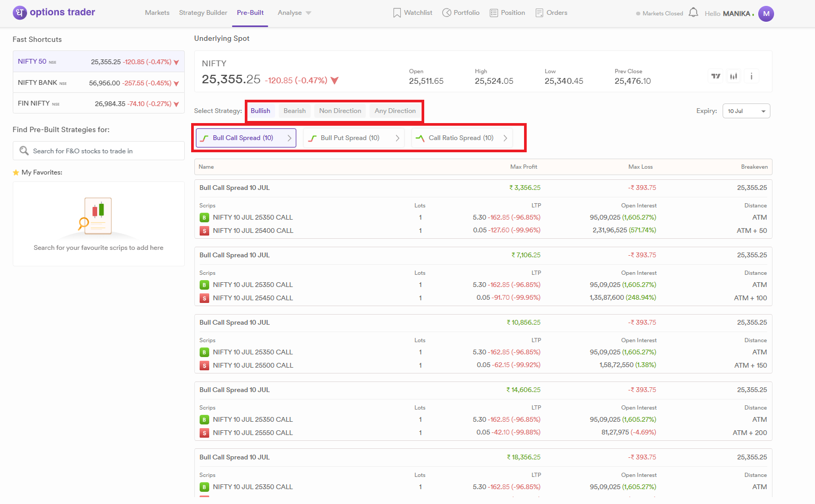
Task: Choose the Bull Put Spread (10) strategy
Action: tap(354, 138)
